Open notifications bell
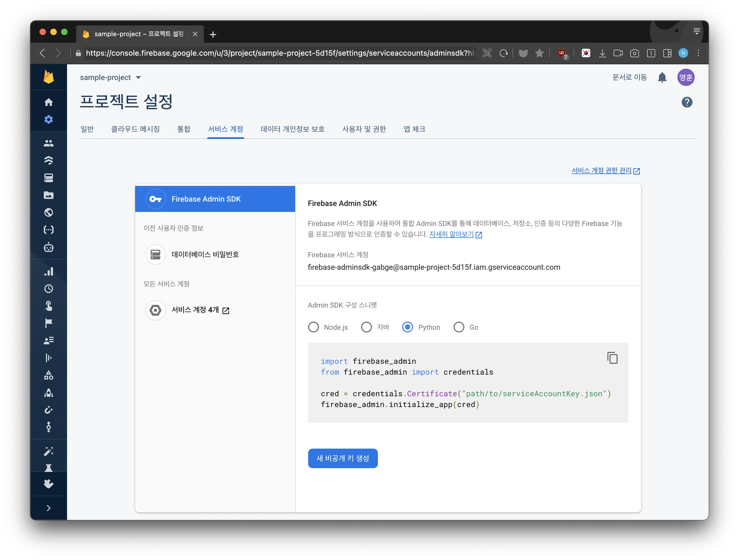The height and width of the screenshot is (560, 739). [x=662, y=78]
